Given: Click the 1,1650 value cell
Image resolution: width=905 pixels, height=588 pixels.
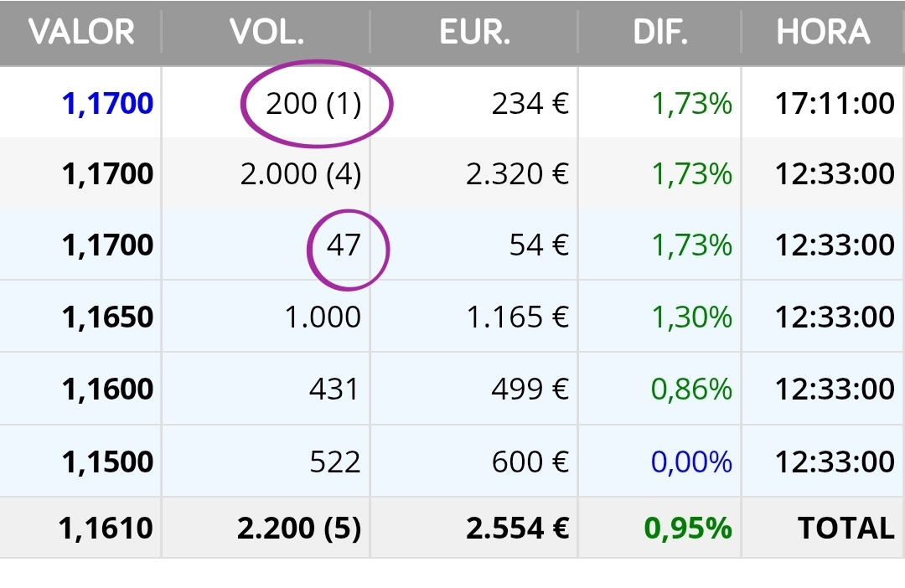Looking at the screenshot, I should [x=107, y=317].
